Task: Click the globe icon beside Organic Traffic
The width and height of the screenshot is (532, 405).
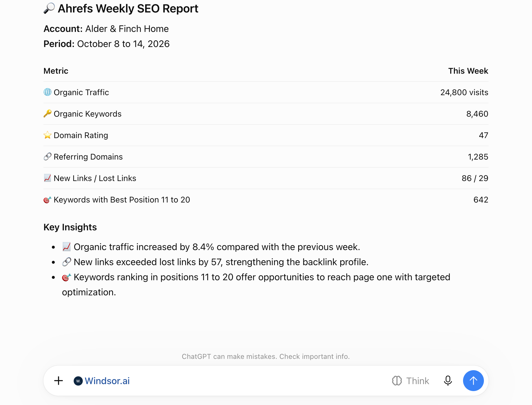Action: (x=48, y=92)
